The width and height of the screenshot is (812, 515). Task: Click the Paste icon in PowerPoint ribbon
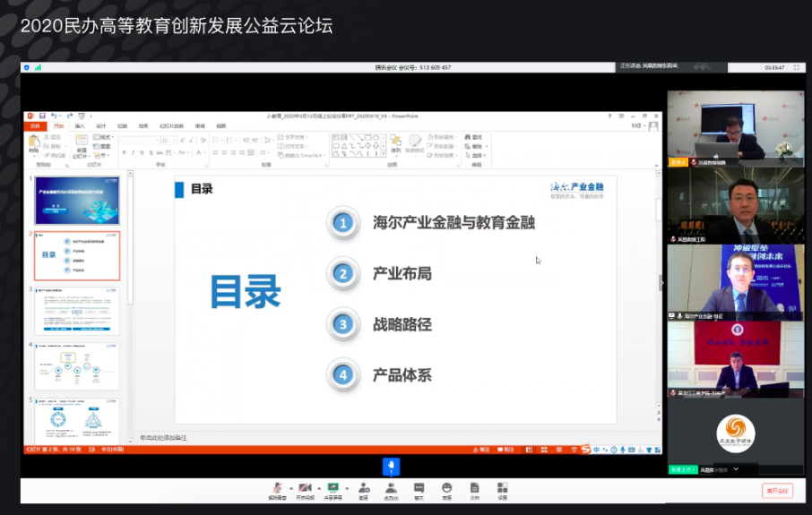34,143
